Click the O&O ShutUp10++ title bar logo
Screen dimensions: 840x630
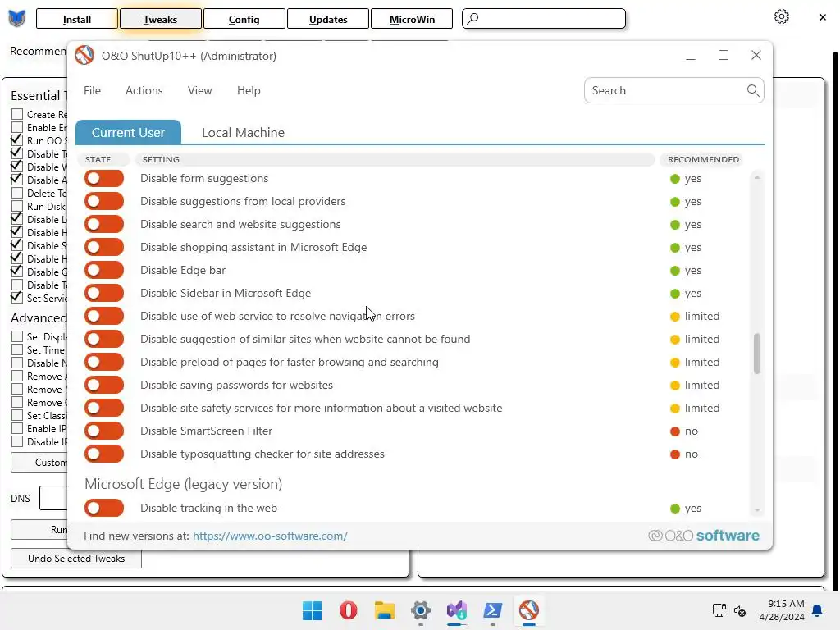tap(84, 55)
